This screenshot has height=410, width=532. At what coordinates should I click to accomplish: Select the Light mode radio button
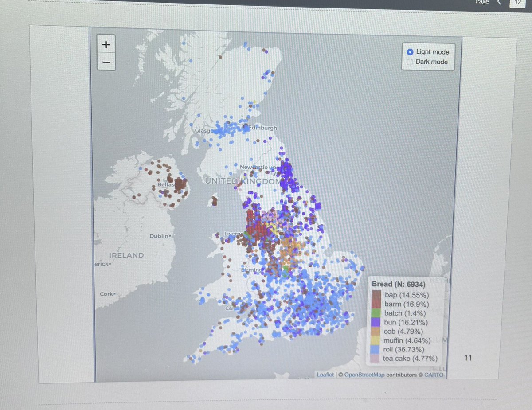[410, 52]
